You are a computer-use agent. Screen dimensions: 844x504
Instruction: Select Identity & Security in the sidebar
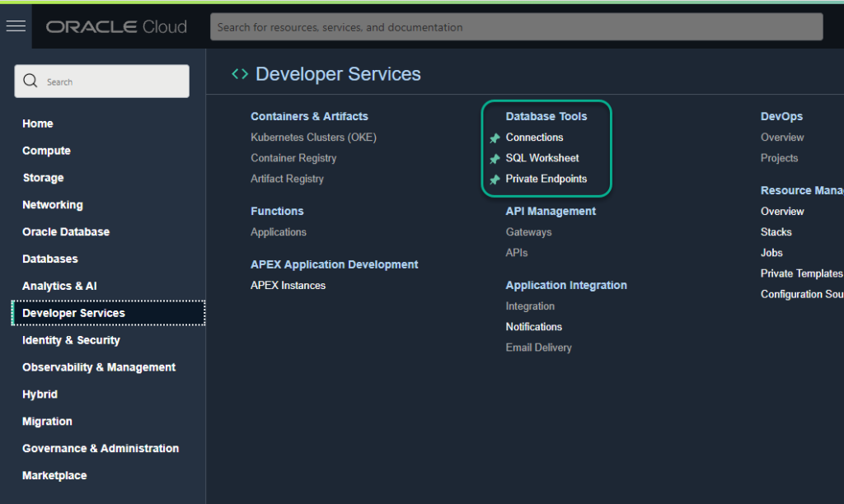click(71, 340)
